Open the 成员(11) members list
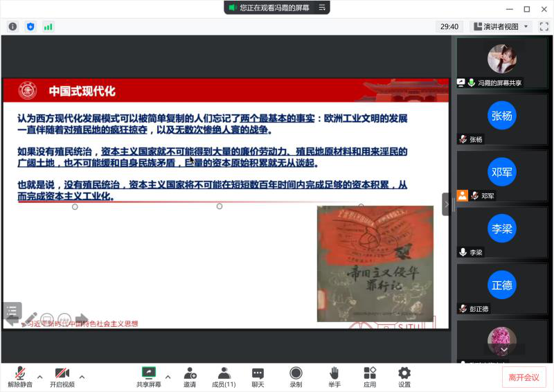This screenshot has height=392, width=554. 224,377
